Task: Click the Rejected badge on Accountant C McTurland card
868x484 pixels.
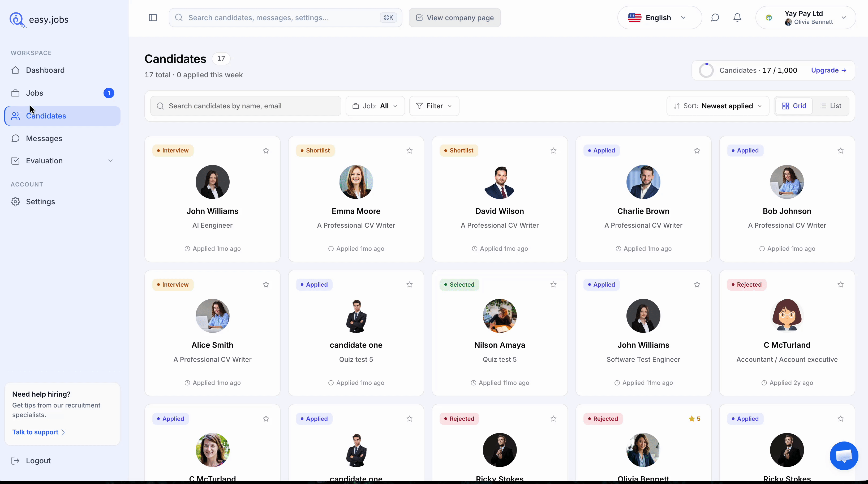Action: tap(746, 285)
